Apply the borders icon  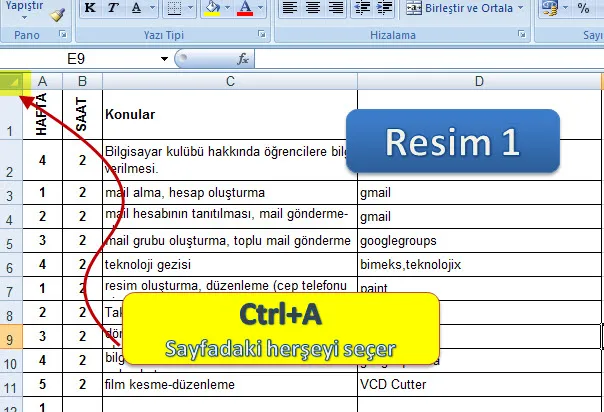(x=173, y=9)
